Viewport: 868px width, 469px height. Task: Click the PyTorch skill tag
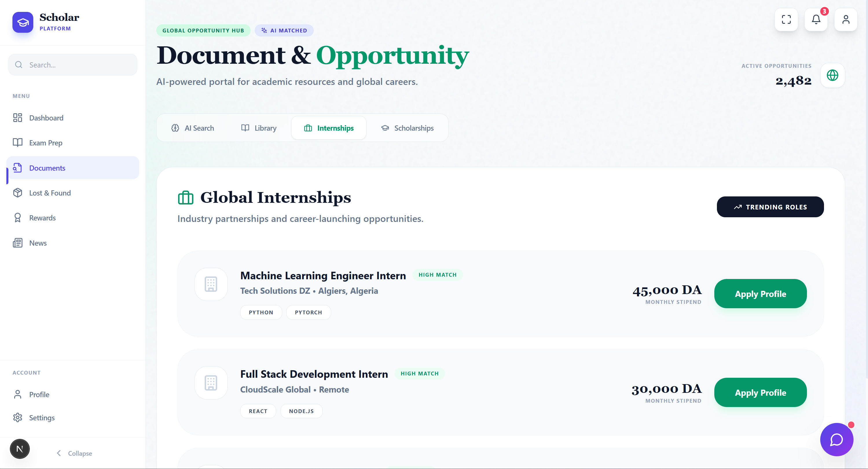pyautogui.click(x=308, y=313)
